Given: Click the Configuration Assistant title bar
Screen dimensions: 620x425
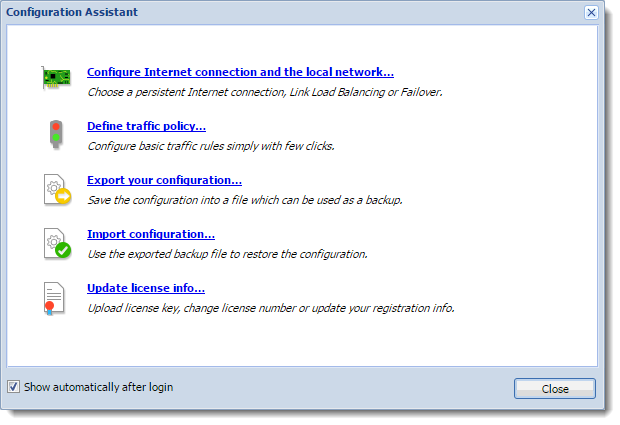Looking at the screenshot, I should tap(293, 12).
